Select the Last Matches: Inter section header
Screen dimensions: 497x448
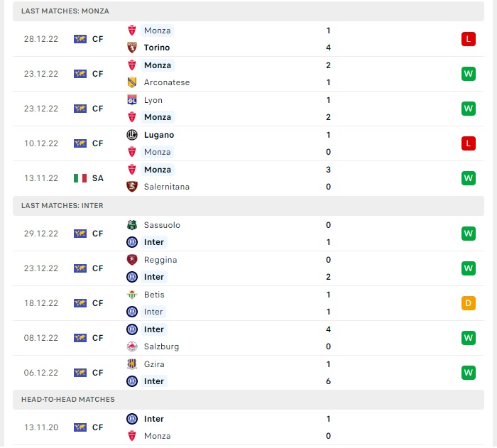click(248, 206)
